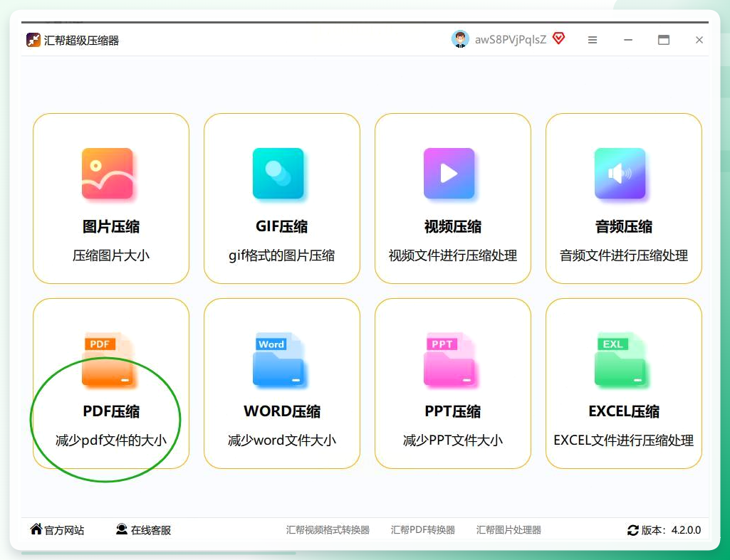Select the pink PPT folder icon
730x560 pixels.
pos(449,360)
